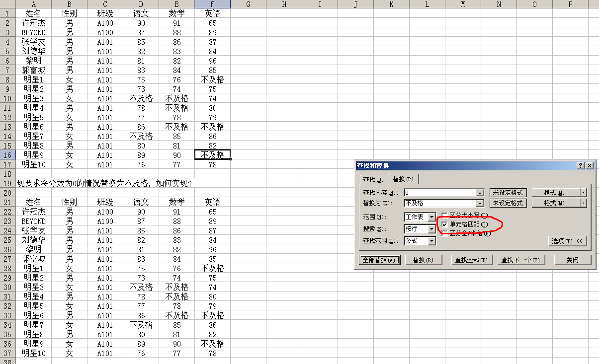The width and height of the screenshot is (599, 364).
Task: Toggle the 区分大小写 checkbox
Action: pyautogui.click(x=445, y=216)
